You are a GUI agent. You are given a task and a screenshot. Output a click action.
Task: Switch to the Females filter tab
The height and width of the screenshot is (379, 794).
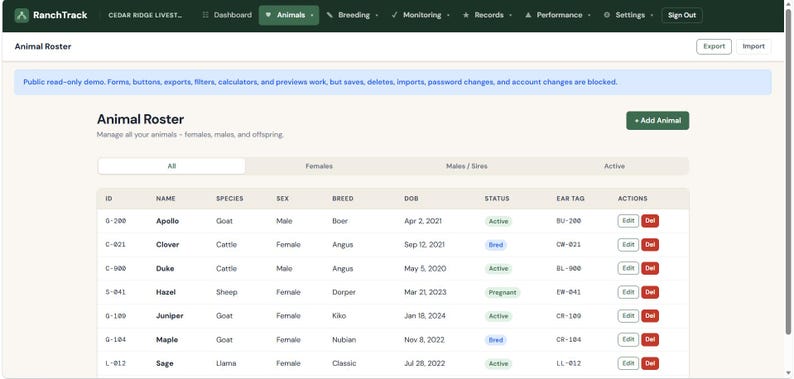[x=319, y=166]
